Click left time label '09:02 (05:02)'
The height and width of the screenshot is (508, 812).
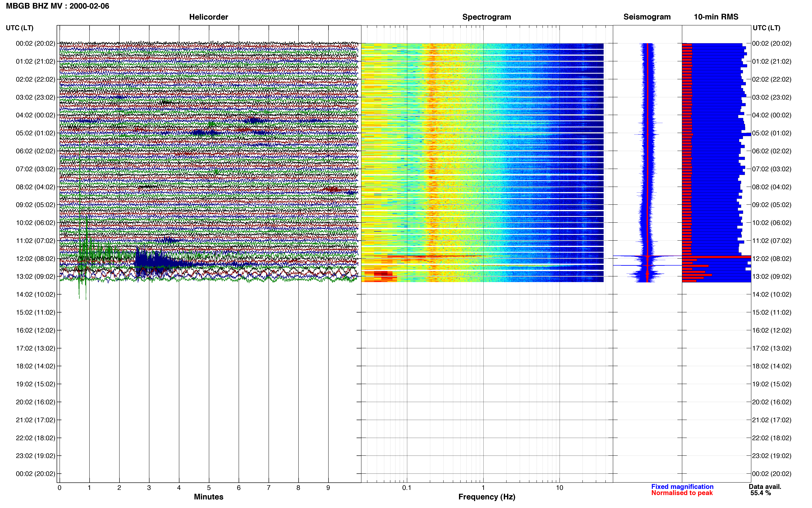(35, 205)
